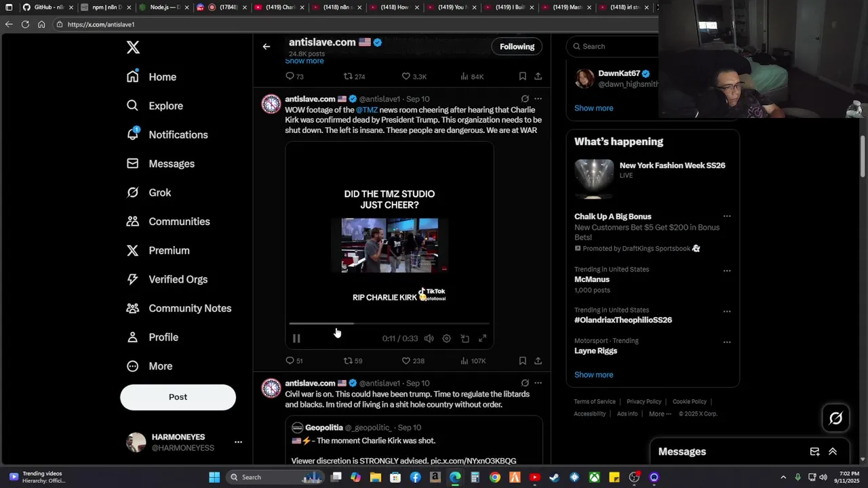Image resolution: width=868 pixels, height=488 pixels.
Task: Toggle Following button for antislave.com
Action: pos(517,47)
